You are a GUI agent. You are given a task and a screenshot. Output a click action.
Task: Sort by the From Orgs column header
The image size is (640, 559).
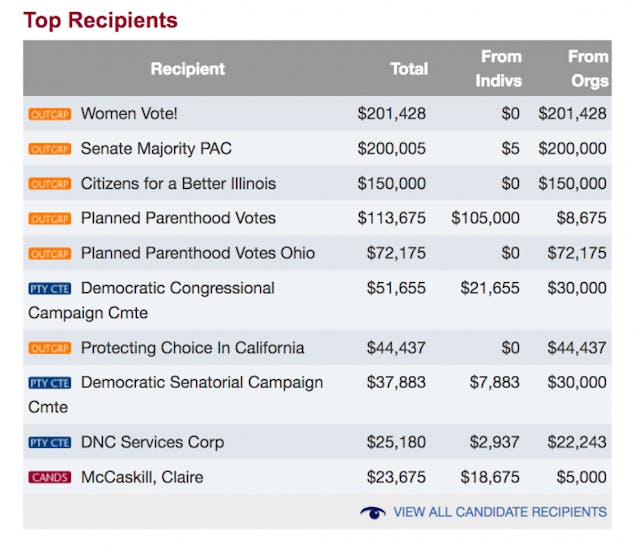[589, 69]
